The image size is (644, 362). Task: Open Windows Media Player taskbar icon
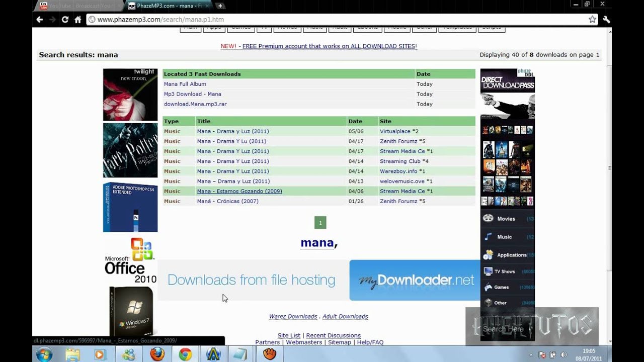click(100, 354)
